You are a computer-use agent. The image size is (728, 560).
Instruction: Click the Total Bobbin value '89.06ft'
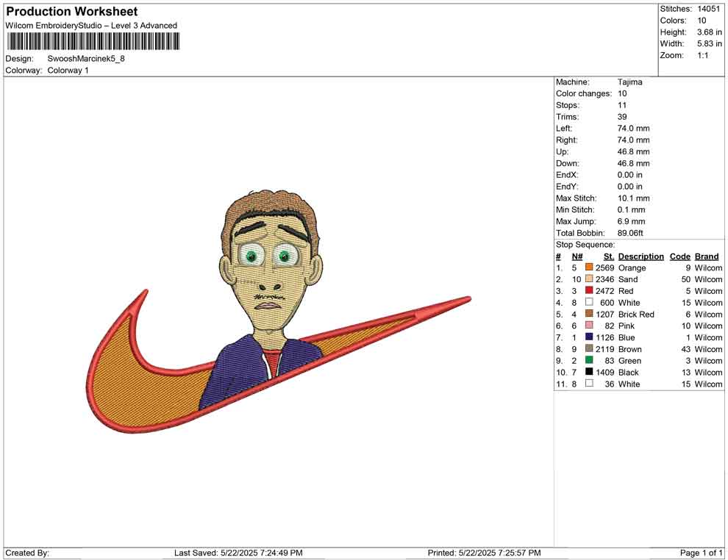click(630, 232)
